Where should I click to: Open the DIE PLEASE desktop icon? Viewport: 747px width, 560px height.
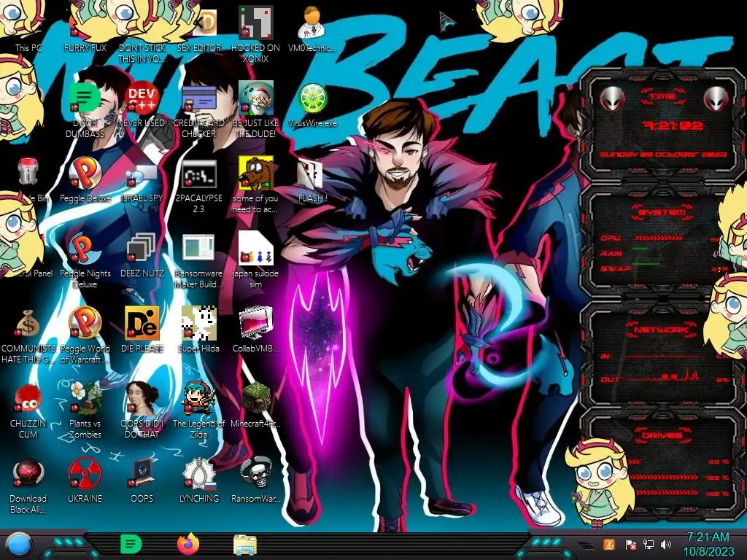pos(142,323)
